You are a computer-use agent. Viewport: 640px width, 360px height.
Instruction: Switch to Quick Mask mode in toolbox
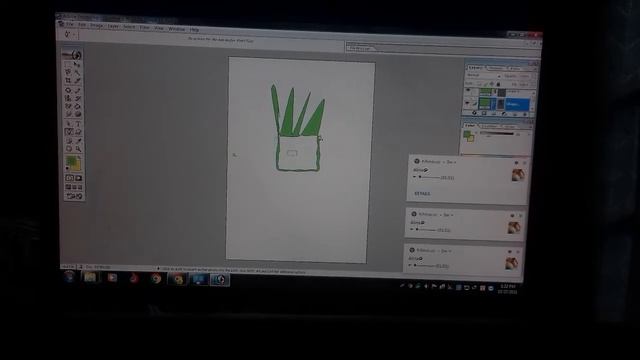(x=79, y=178)
